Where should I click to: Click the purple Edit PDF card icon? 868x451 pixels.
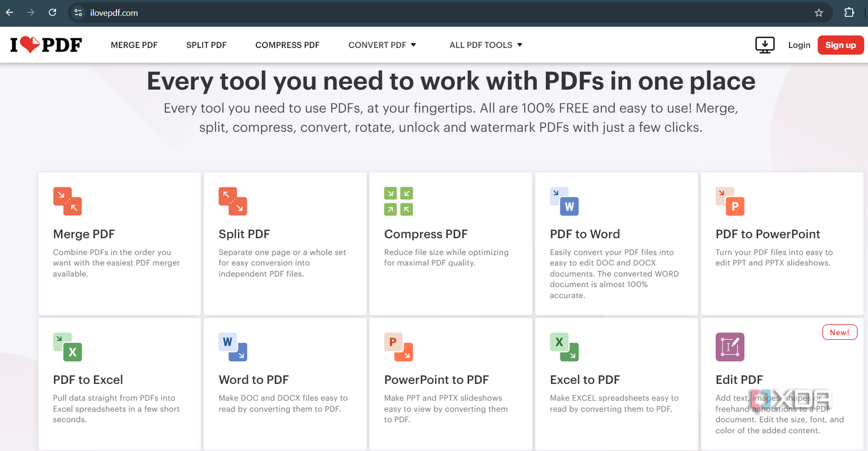coord(730,347)
